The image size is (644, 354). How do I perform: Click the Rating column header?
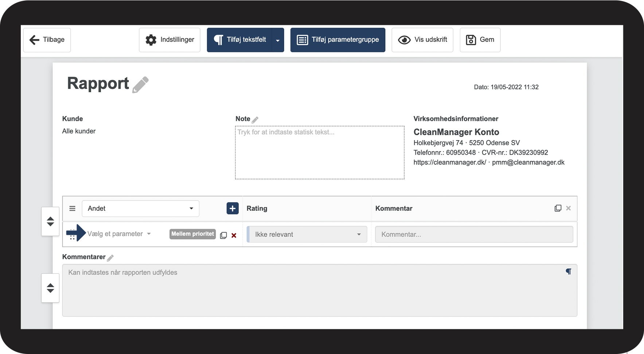257,209
